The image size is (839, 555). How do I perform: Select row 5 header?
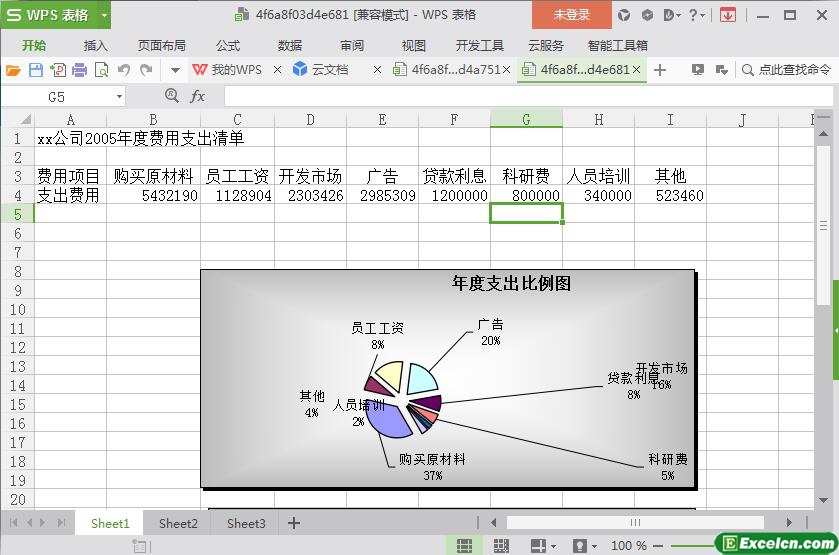(18, 214)
